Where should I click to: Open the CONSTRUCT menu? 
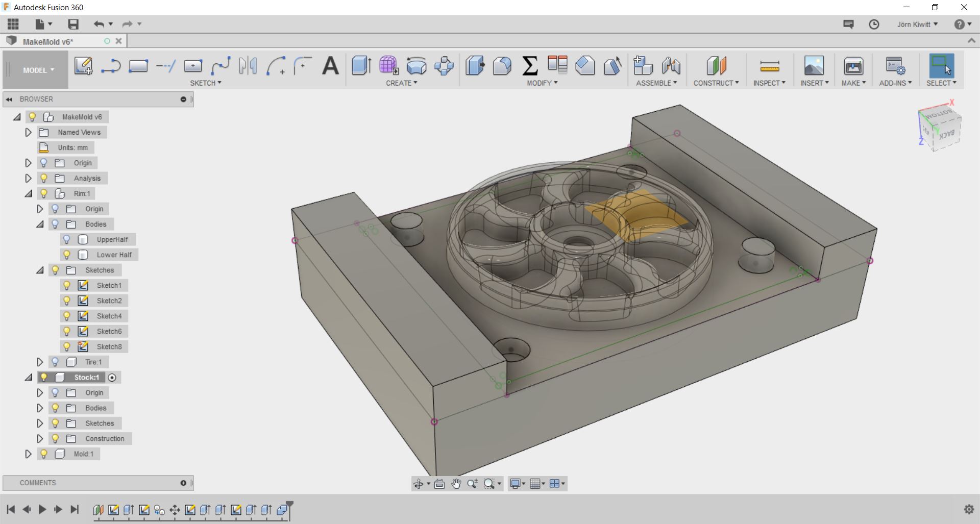716,83
